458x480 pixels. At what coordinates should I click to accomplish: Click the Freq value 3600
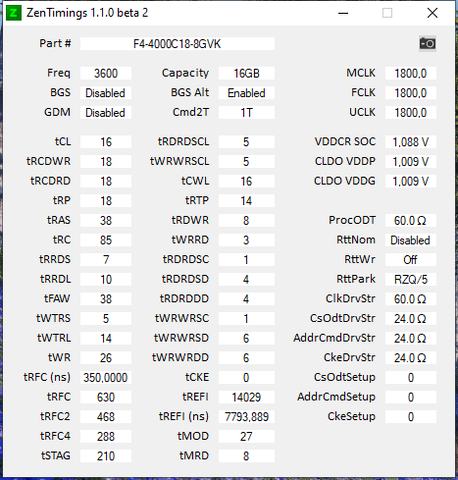click(106, 73)
